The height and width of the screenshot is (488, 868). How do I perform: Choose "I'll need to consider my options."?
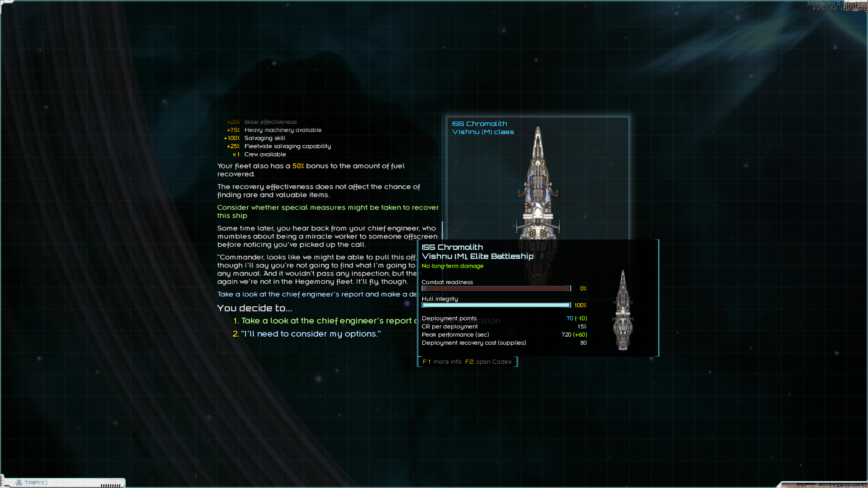(x=311, y=334)
